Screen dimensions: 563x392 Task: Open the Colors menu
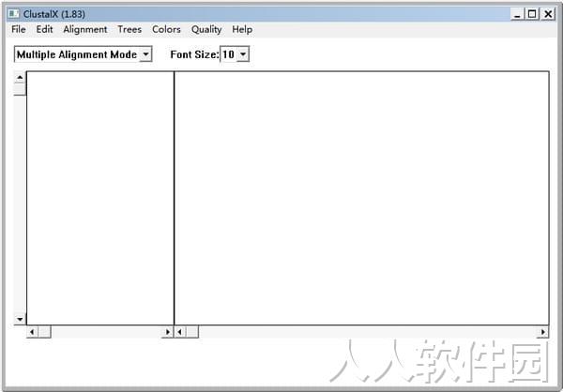[x=166, y=29]
